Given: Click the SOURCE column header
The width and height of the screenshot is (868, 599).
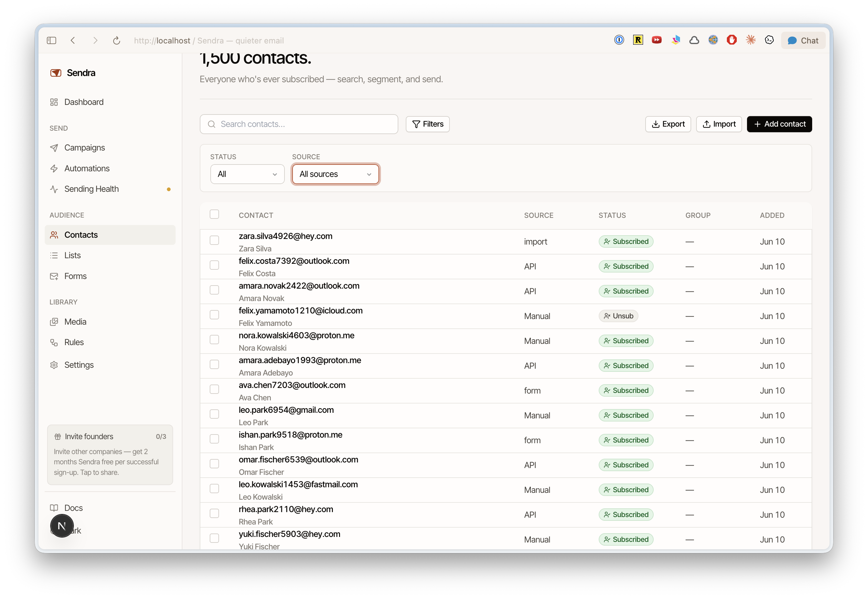Looking at the screenshot, I should [538, 215].
